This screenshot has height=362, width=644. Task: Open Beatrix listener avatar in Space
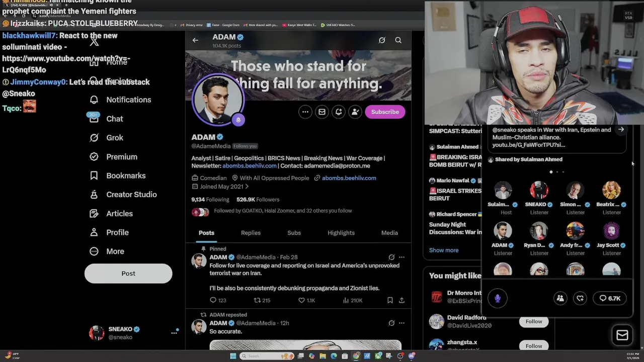click(x=611, y=190)
